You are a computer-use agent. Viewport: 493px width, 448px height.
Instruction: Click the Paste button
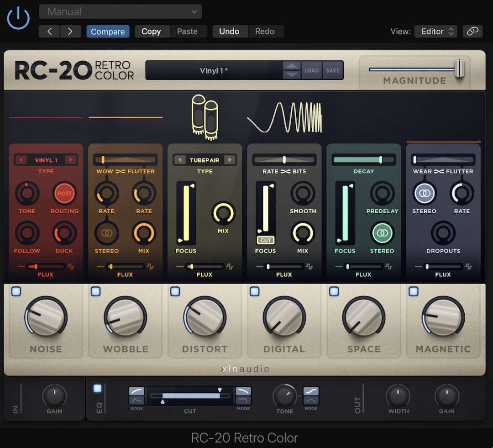[x=188, y=32]
